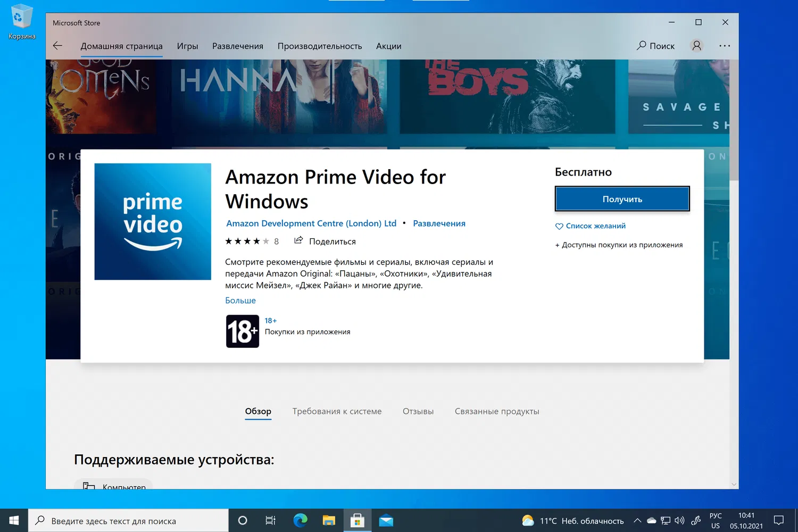Open Amazon Development Centre (London) Ltd link
Image resolution: width=798 pixels, height=532 pixels.
point(311,223)
